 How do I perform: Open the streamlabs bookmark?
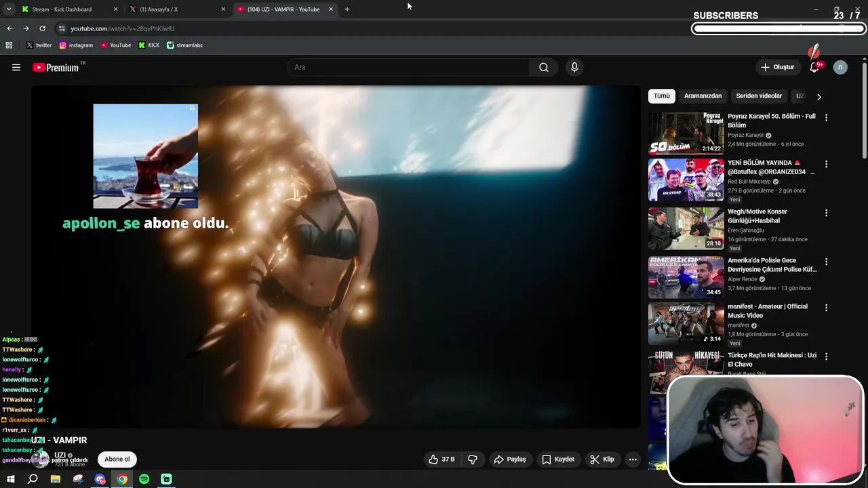pyautogui.click(x=184, y=45)
